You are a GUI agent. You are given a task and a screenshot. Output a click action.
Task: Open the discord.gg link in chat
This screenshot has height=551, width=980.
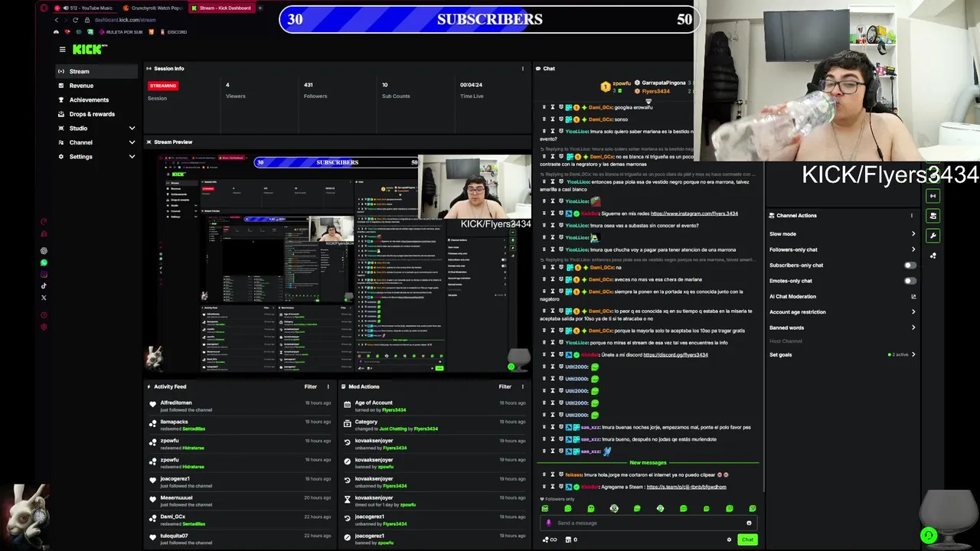pyautogui.click(x=675, y=355)
